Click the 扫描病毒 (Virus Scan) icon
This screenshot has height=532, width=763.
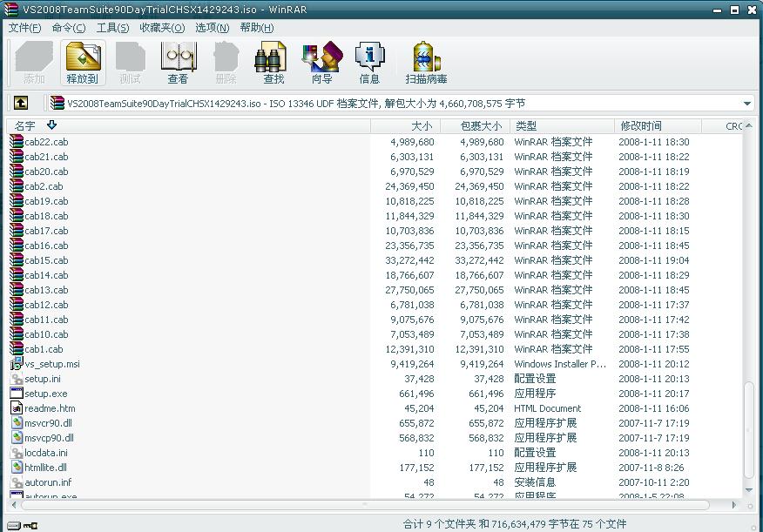point(426,62)
